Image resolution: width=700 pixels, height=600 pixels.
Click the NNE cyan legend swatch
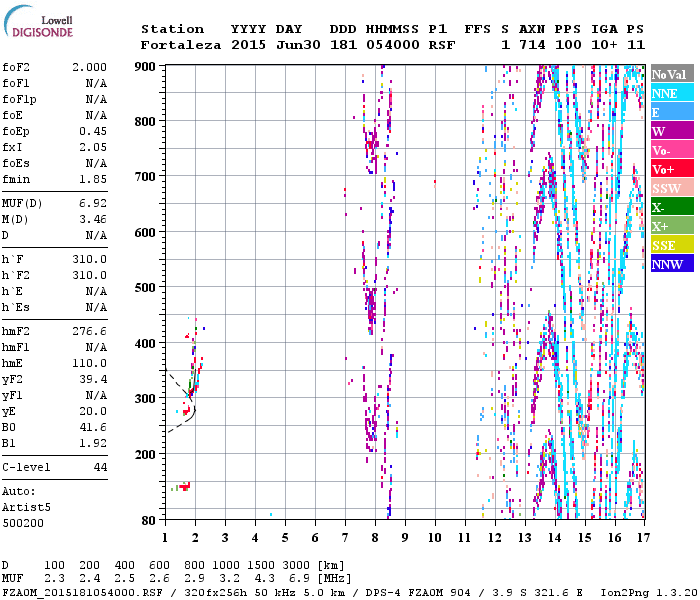click(x=670, y=93)
